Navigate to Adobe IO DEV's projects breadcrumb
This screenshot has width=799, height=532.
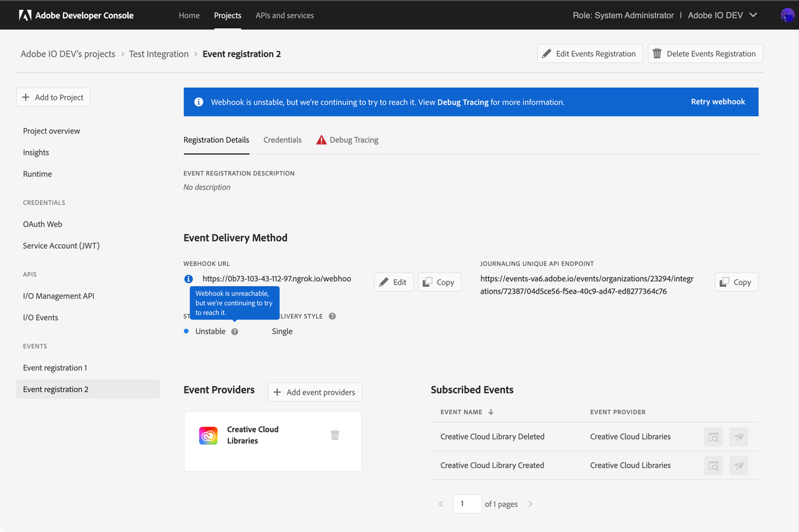point(68,54)
